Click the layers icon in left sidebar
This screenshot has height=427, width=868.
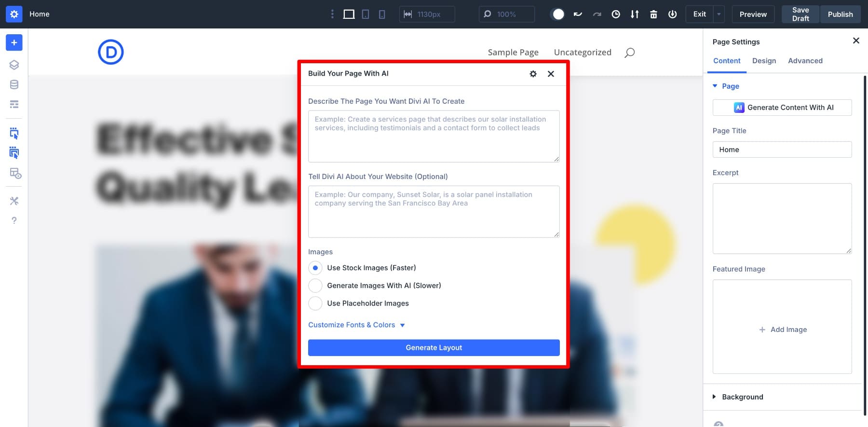coord(14,65)
